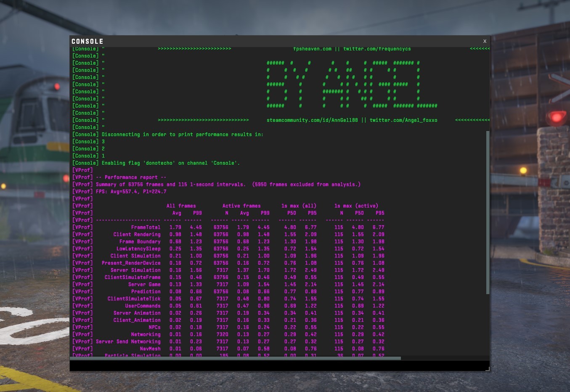Click the 'Summary of 63756 frames' line
Screen dimensions: 570x392
click(217, 184)
